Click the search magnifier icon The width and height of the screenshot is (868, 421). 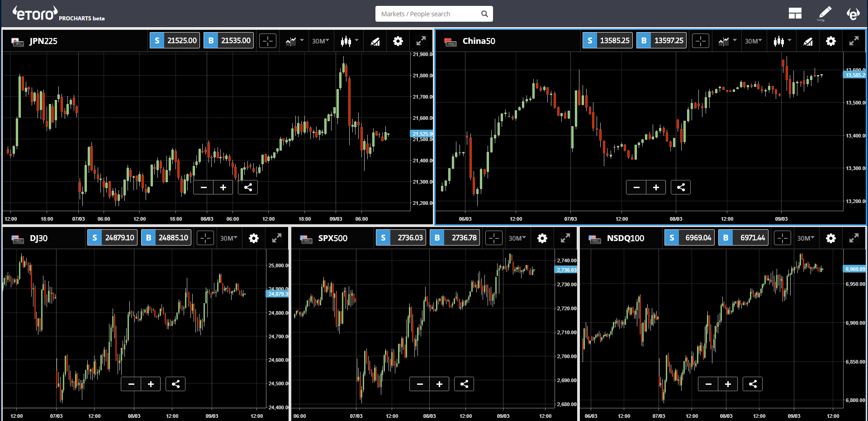point(484,14)
